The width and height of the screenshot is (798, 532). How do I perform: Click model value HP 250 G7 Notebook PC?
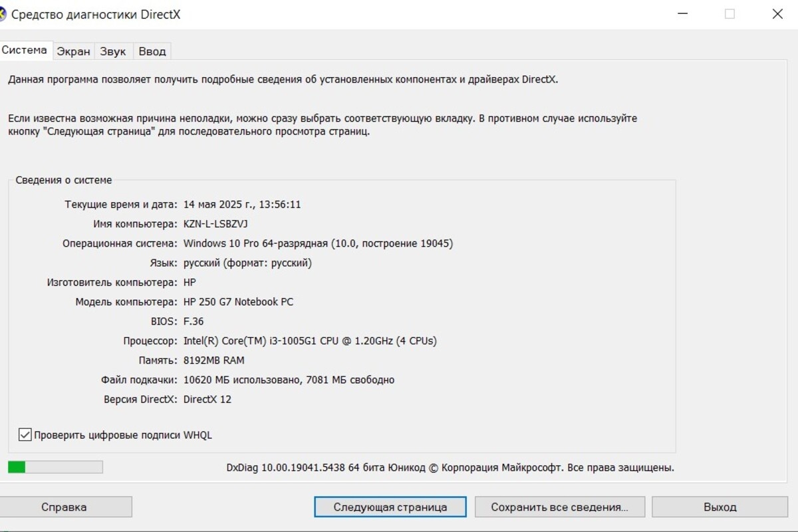(238, 302)
